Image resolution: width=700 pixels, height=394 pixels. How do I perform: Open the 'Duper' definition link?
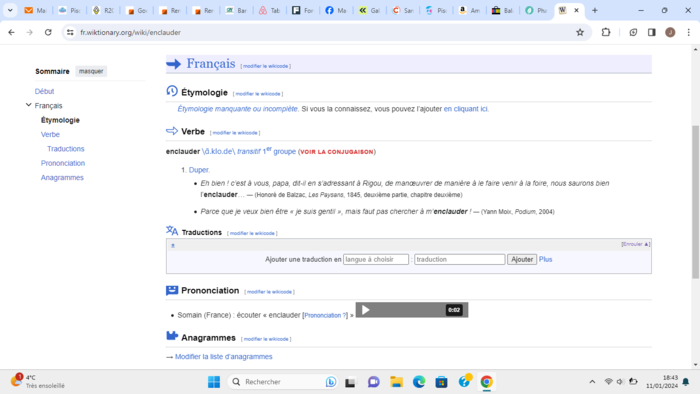(x=198, y=170)
